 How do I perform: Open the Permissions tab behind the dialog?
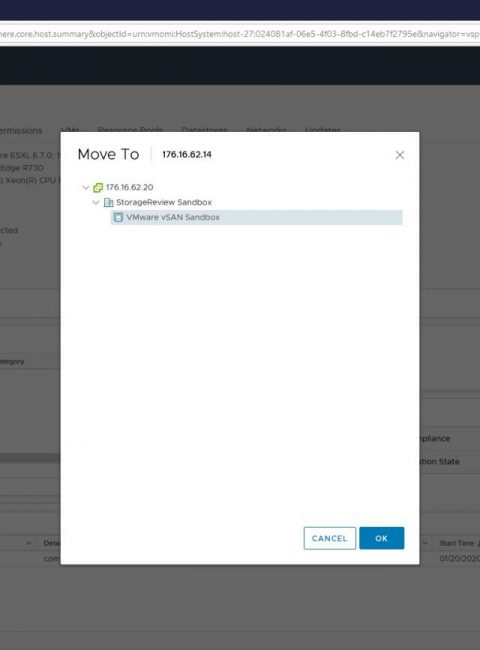click(x=21, y=131)
